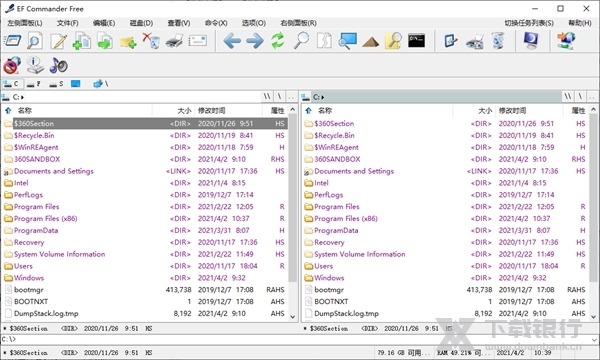Open the 文件(F) menu
Image resolution: width=600 pixels, height=360 pixels.
(x=68, y=23)
